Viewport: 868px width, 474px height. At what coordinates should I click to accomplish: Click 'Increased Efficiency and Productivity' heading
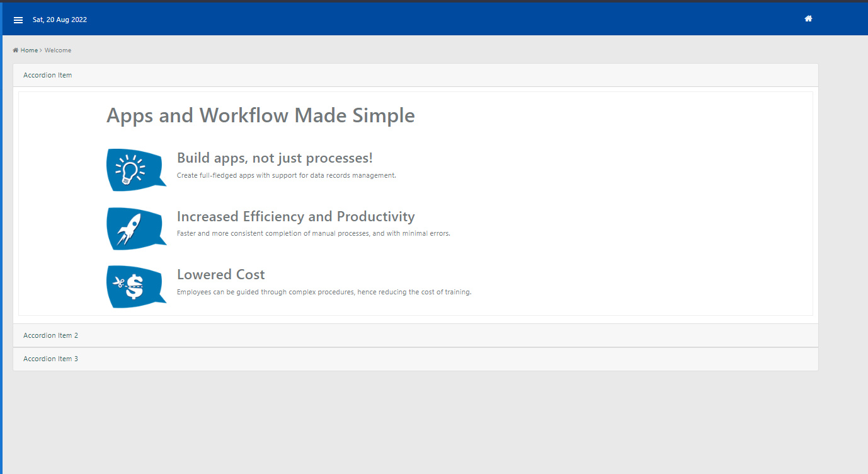click(x=296, y=217)
